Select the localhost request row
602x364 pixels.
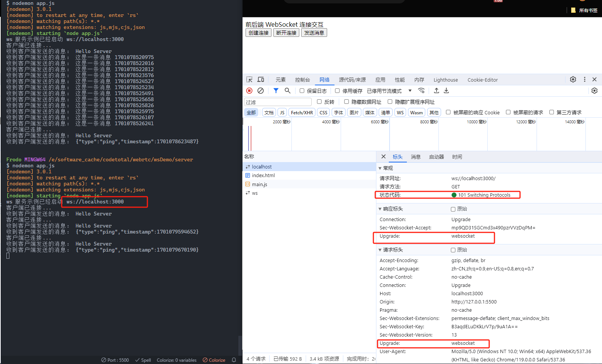click(x=309, y=167)
